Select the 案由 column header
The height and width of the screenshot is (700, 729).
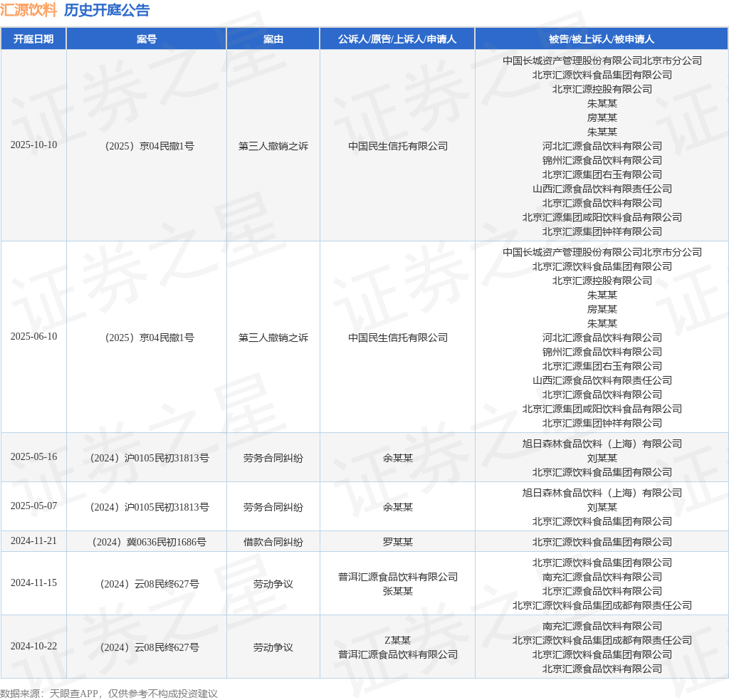273,39
